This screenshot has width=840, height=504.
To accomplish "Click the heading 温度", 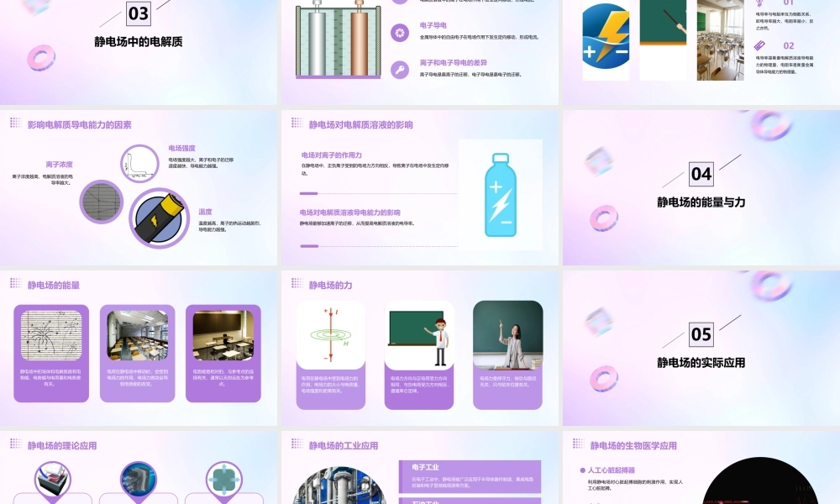I will 205,212.
